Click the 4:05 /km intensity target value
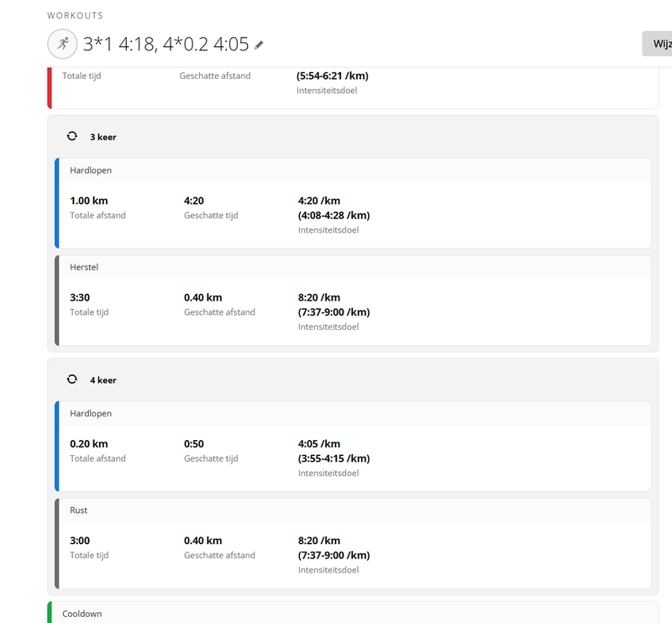The width and height of the screenshot is (672, 623). click(x=318, y=444)
